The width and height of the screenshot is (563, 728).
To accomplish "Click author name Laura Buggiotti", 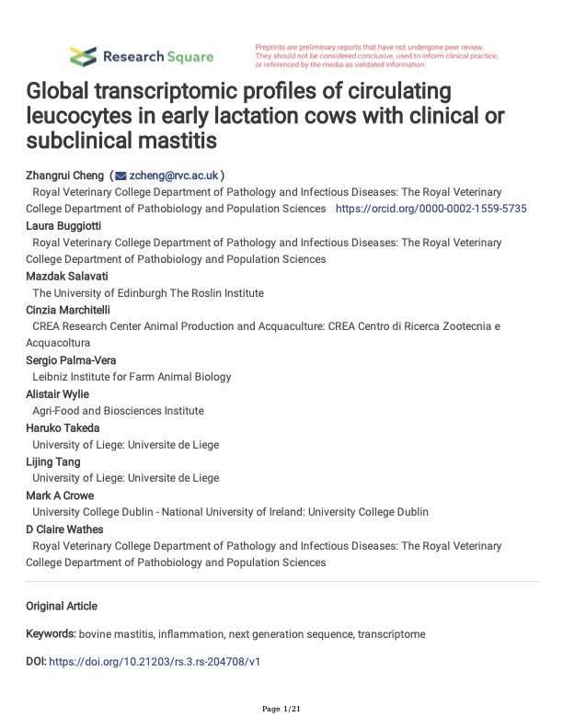I will click(x=63, y=226).
